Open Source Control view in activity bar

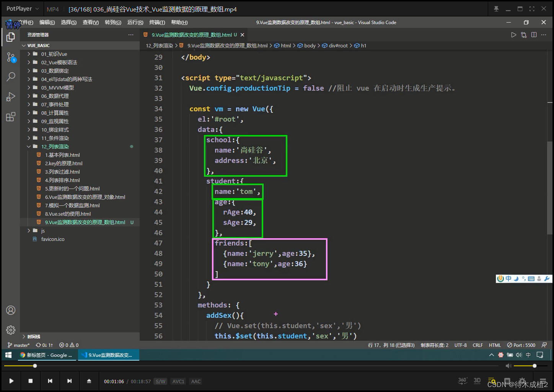(11, 57)
